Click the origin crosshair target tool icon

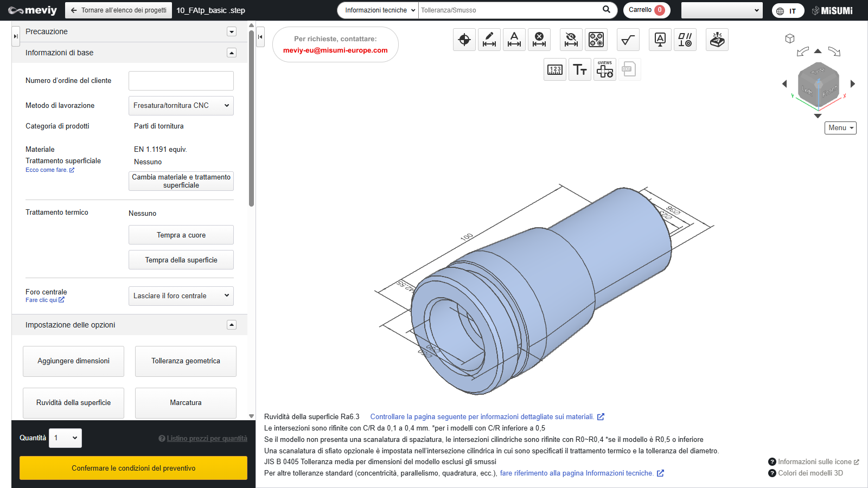pos(464,40)
